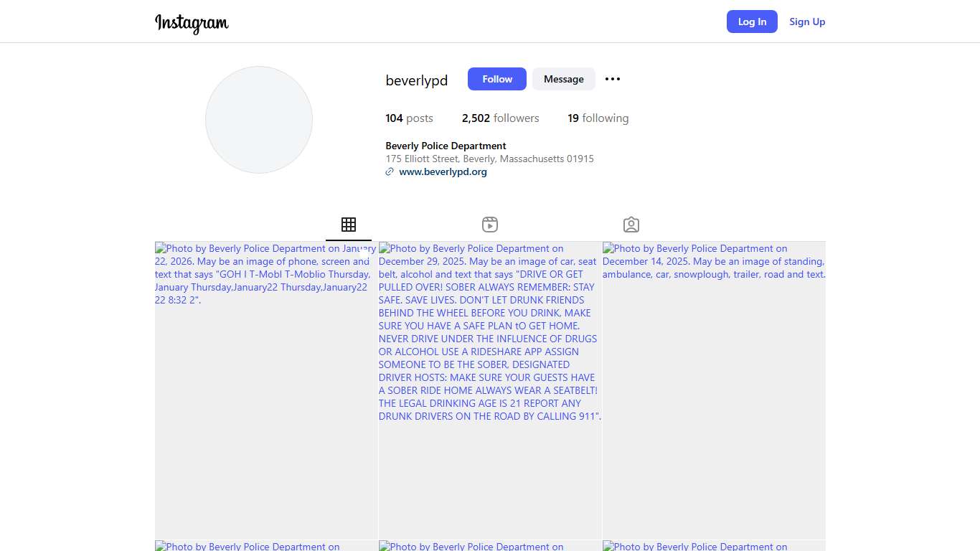View the 19 following list
The width and height of the screenshot is (980, 551).
click(x=598, y=118)
